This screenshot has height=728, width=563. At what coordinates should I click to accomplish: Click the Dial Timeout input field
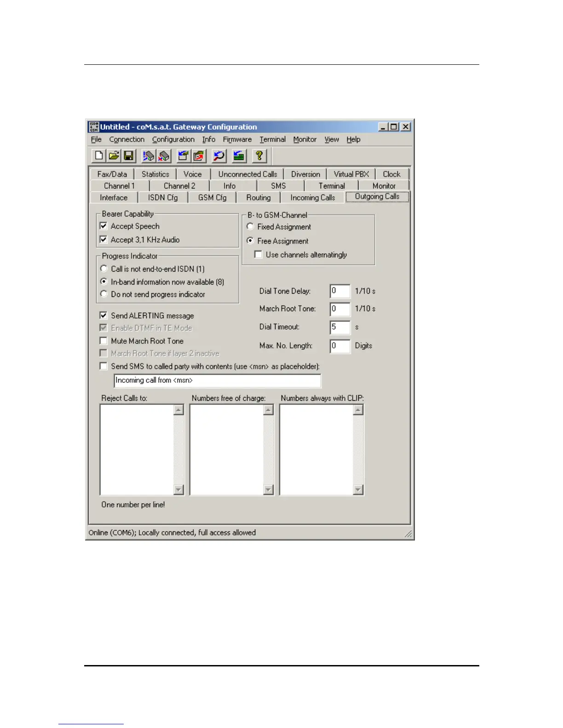[340, 327]
